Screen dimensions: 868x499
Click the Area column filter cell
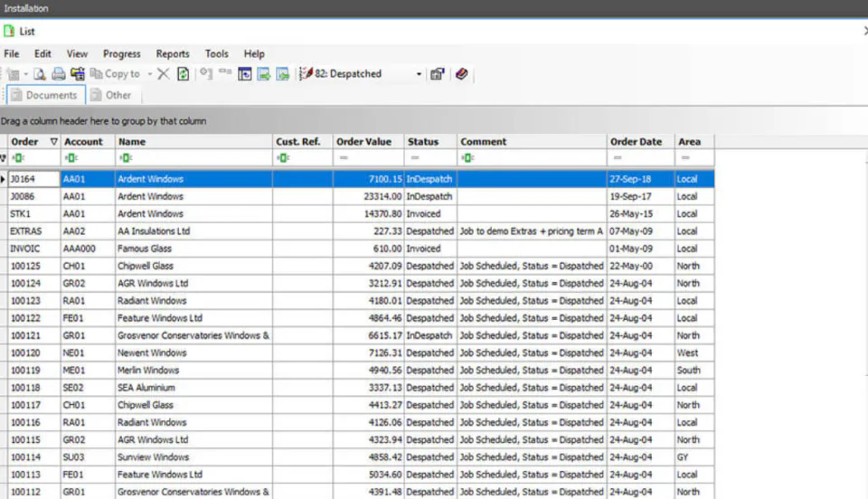pyautogui.click(x=694, y=158)
